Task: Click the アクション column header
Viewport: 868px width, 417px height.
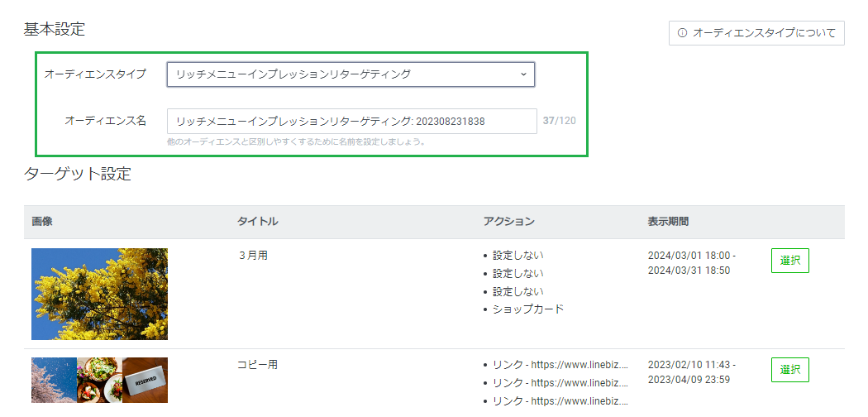Action: pos(508,222)
